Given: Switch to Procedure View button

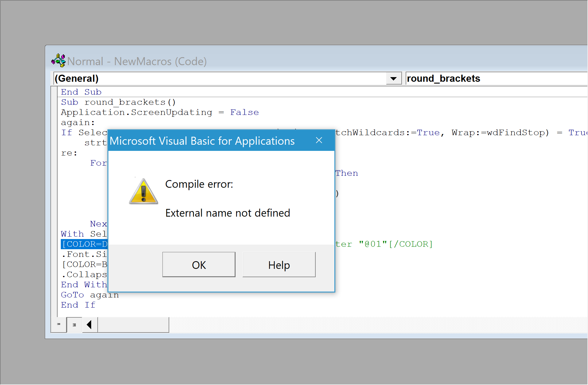Looking at the screenshot, I should [59, 324].
